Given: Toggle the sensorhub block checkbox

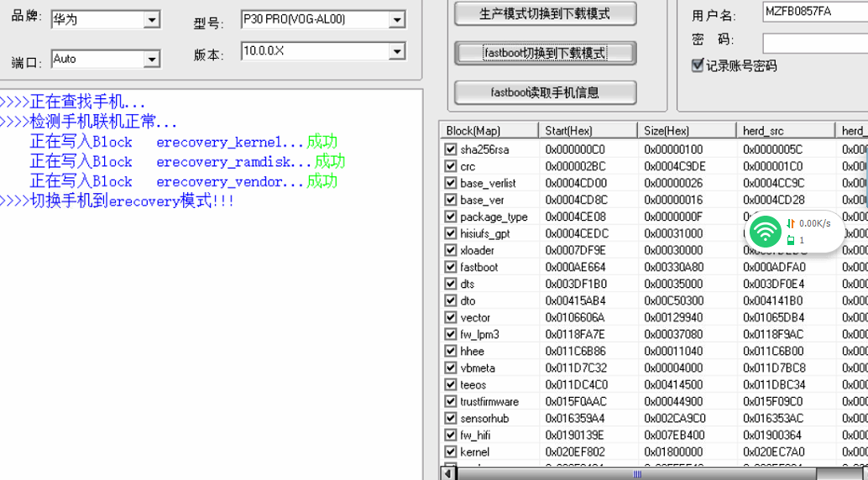Looking at the screenshot, I should [x=451, y=418].
